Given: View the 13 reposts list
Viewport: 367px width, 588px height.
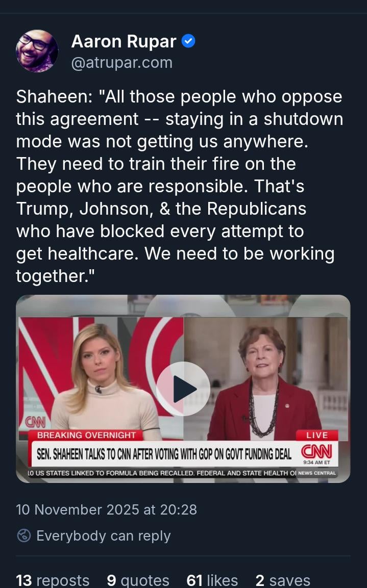Looking at the screenshot, I should pos(53,580).
